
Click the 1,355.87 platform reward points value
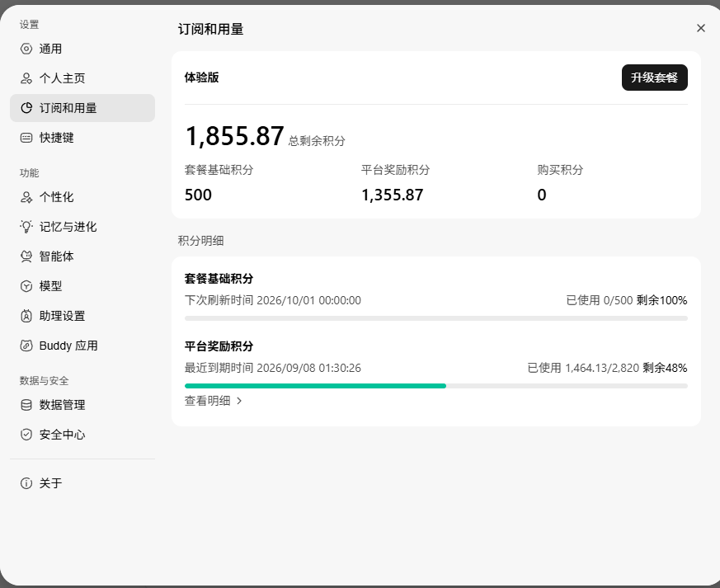point(392,195)
